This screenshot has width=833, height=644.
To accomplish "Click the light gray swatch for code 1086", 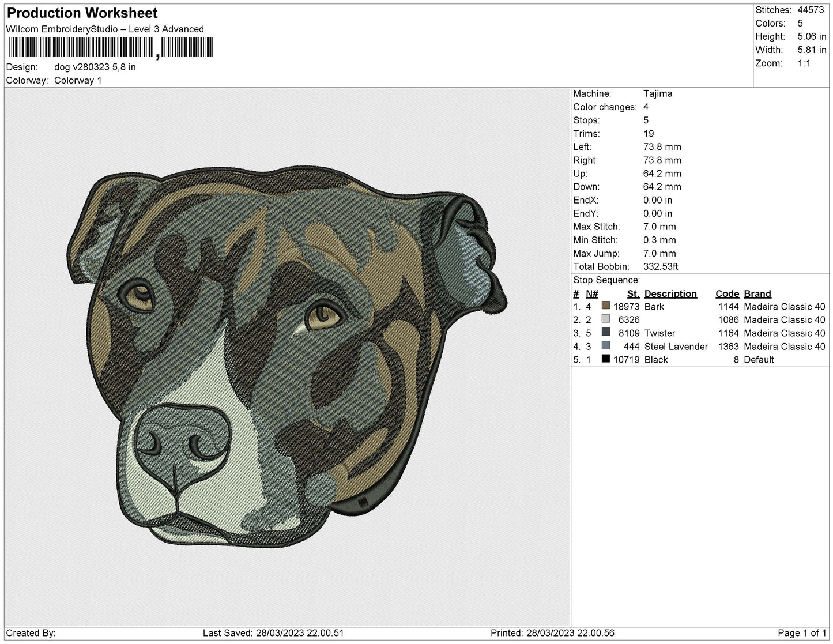I will (x=605, y=319).
